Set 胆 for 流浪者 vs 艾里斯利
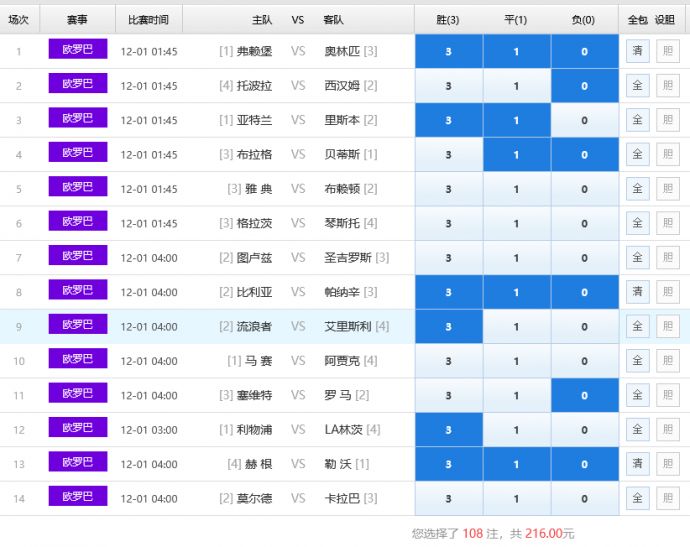The height and width of the screenshot is (547, 690). click(667, 326)
